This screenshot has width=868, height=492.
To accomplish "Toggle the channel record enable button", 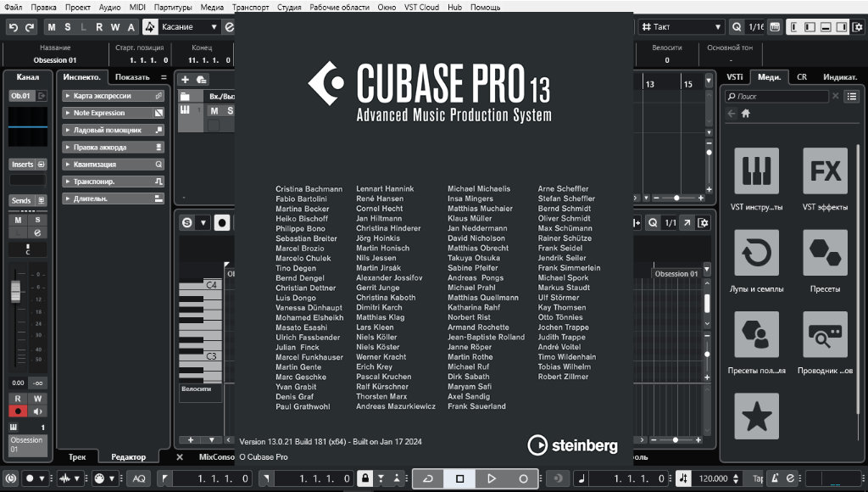I will tap(18, 411).
